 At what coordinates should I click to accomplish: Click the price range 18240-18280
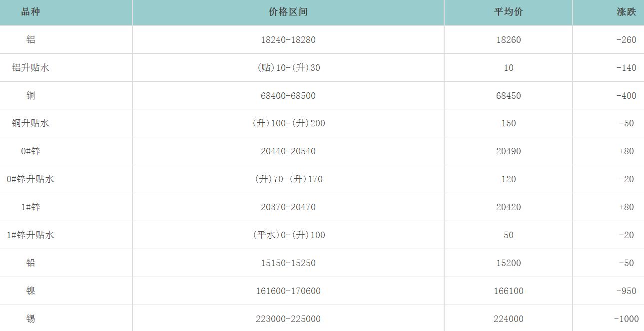point(288,40)
